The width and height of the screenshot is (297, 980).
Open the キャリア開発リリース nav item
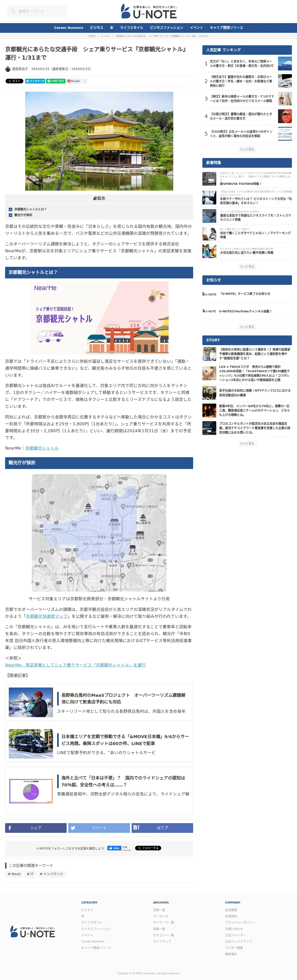pyautogui.click(x=226, y=28)
